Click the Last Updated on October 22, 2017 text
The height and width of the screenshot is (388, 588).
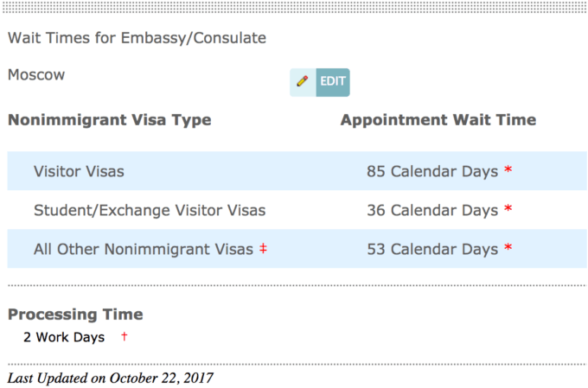coord(110,378)
